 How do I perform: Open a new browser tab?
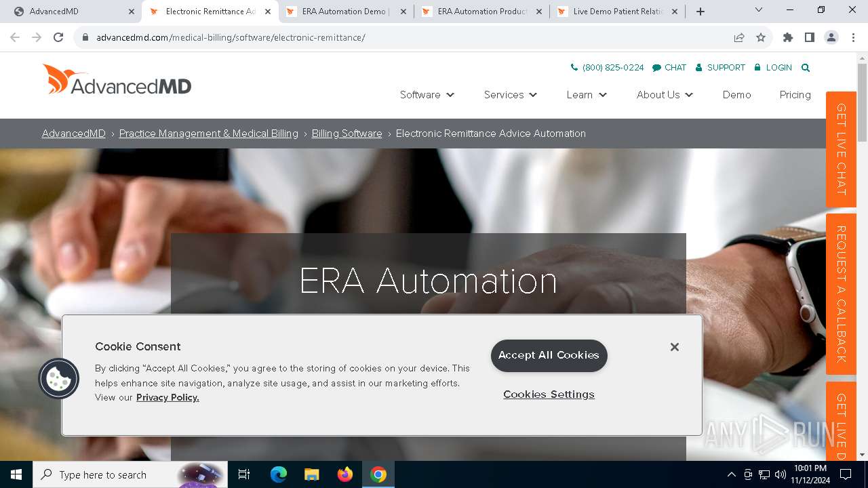(701, 12)
